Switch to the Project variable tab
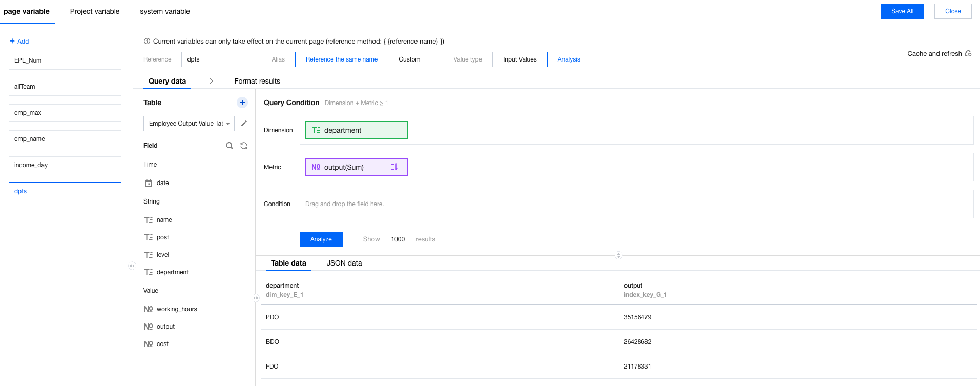 click(95, 11)
